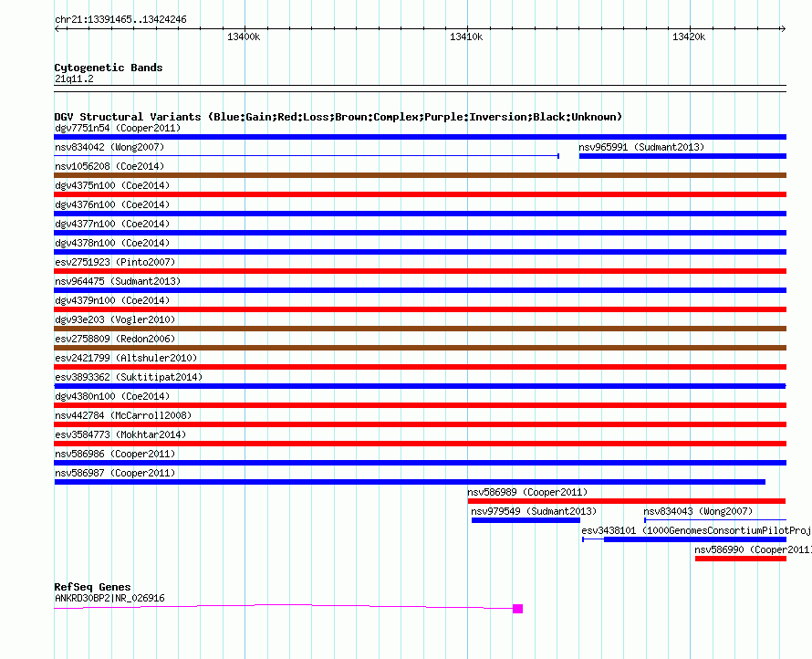Select the nsv586990 red loss bar

point(741,559)
